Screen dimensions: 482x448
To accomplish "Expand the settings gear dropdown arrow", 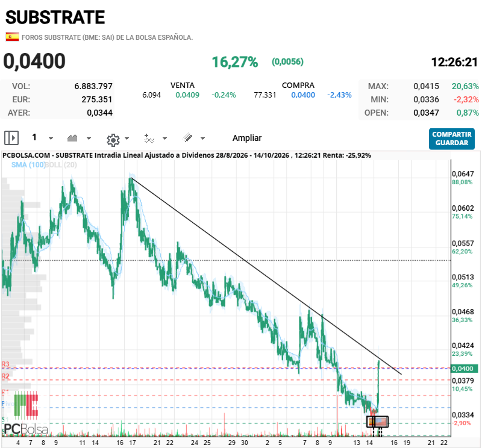I will tap(127, 138).
